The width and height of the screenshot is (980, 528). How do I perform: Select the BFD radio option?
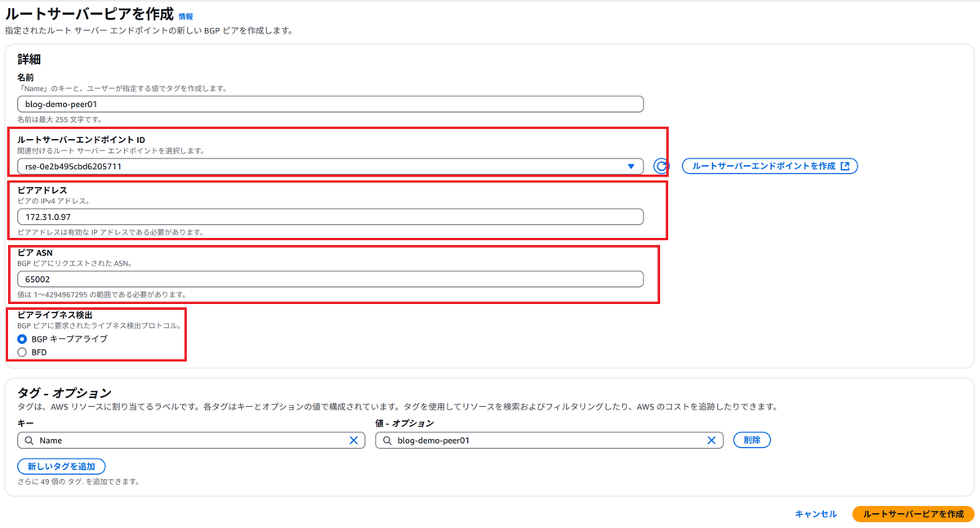22,352
